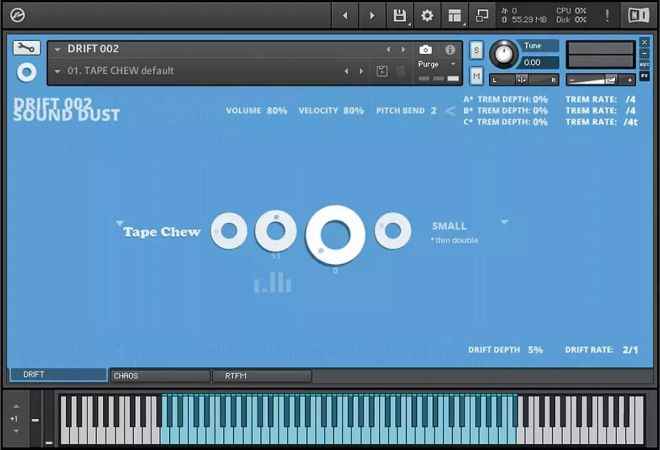Toggle the Mute M button
Viewport: 660px width, 450px height.
click(476, 76)
